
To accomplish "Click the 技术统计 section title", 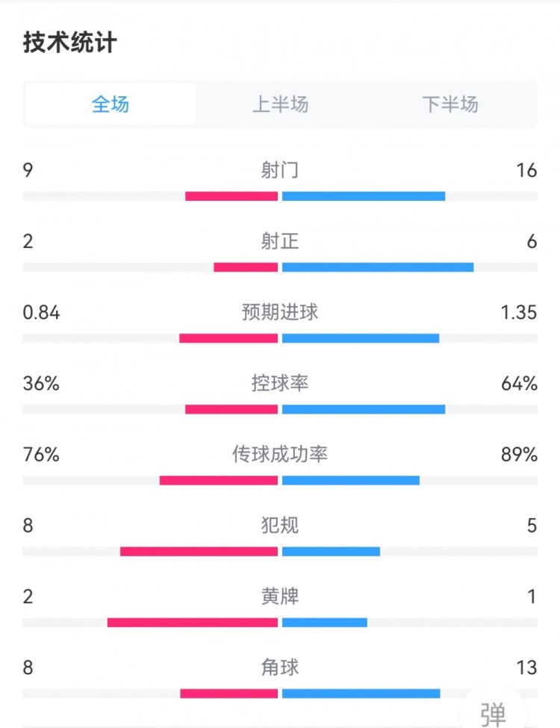I will pyautogui.click(x=69, y=43).
